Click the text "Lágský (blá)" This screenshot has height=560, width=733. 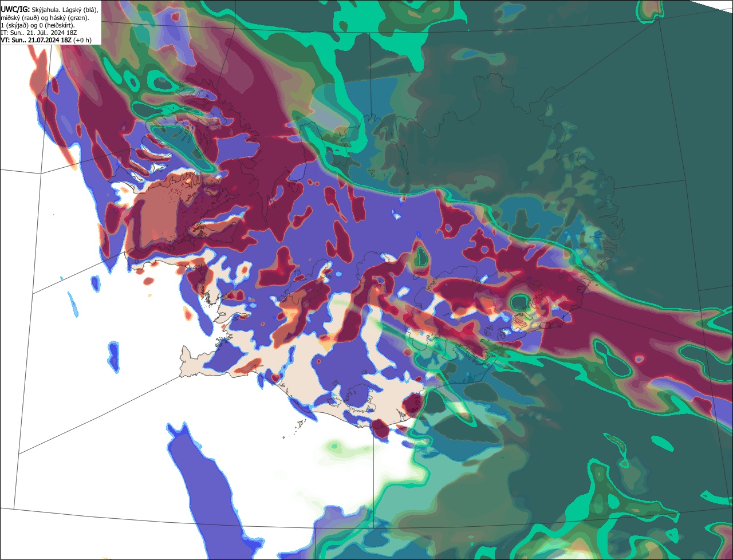[80, 10]
